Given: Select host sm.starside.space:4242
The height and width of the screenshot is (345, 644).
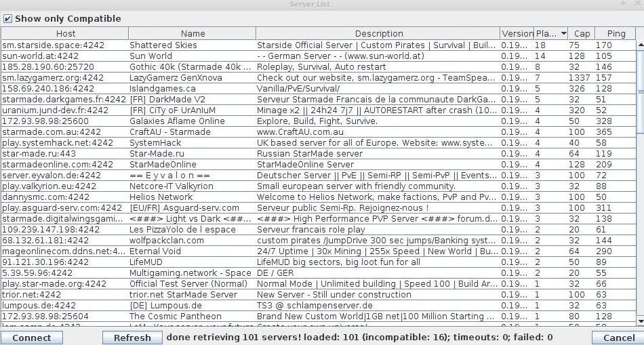Looking at the screenshot, I should pos(53,45).
